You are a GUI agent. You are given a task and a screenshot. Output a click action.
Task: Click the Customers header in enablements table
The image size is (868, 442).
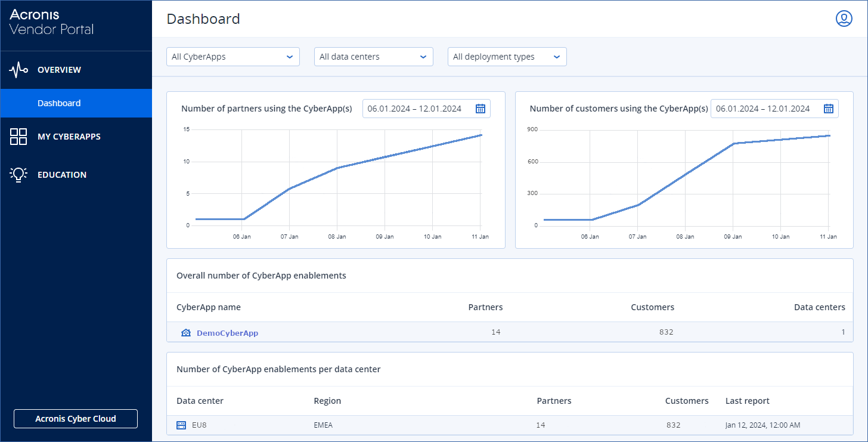coord(652,307)
